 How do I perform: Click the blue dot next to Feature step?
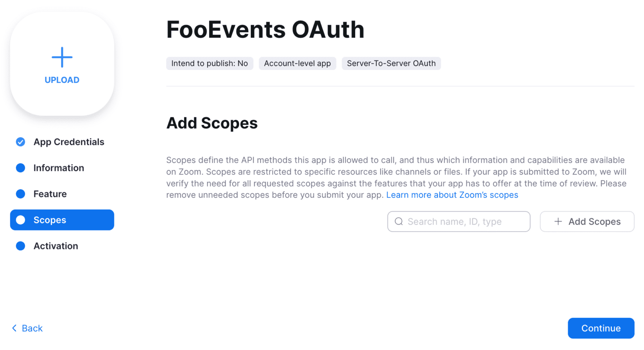[x=20, y=194]
